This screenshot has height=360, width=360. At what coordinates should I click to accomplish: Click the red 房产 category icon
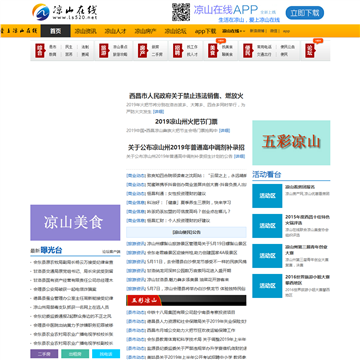point(142,51)
